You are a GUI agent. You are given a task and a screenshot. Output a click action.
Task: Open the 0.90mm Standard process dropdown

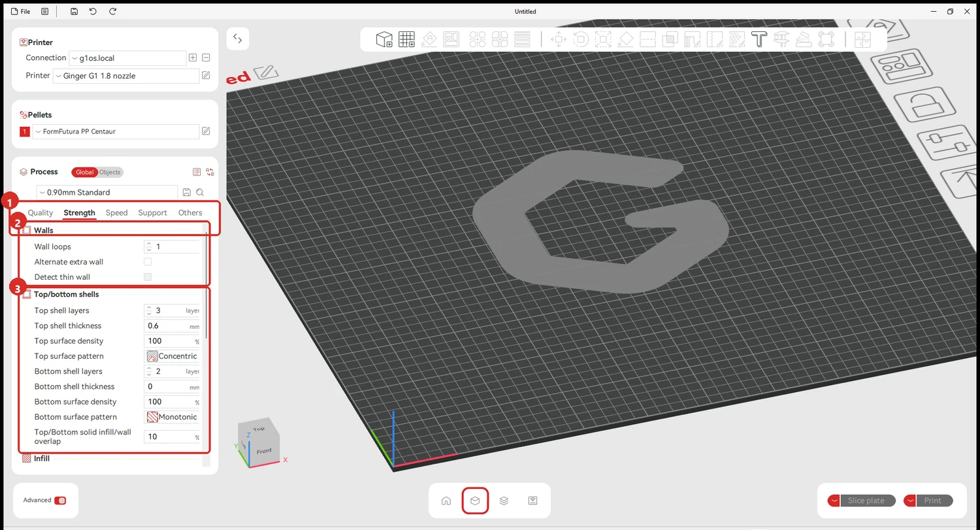[x=106, y=192]
